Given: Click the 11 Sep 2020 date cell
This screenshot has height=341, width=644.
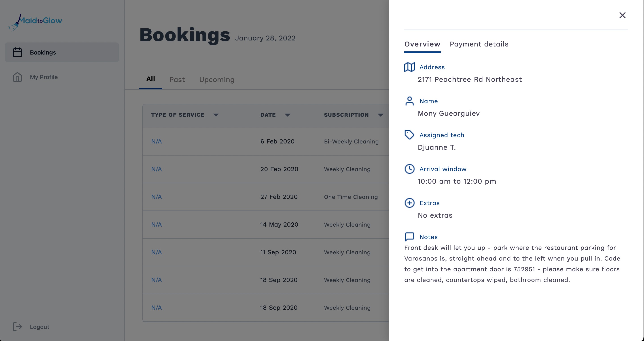Looking at the screenshot, I should [278, 252].
